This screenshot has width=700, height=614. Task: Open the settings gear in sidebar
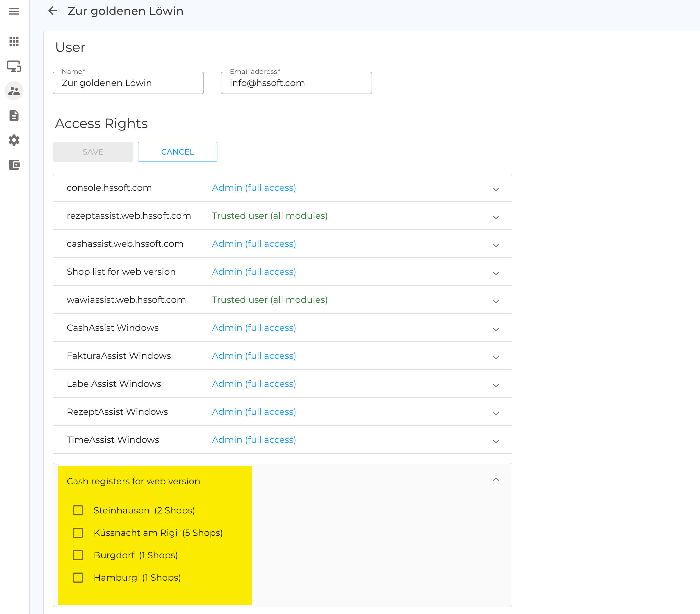[14, 140]
